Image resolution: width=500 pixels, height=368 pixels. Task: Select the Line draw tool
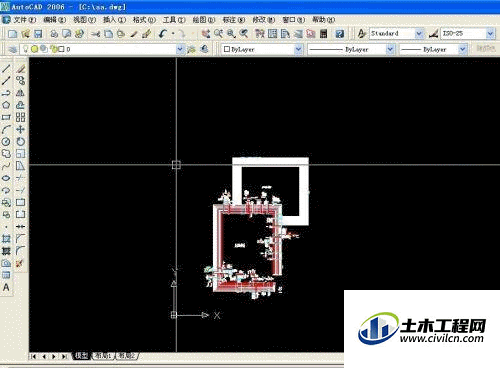pyautogui.click(x=6, y=68)
